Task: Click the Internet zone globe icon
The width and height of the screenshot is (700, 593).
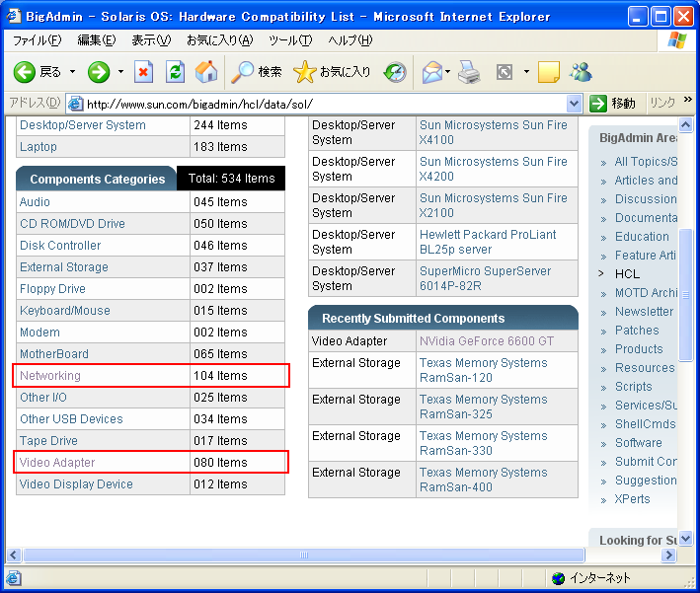Action: (558, 579)
